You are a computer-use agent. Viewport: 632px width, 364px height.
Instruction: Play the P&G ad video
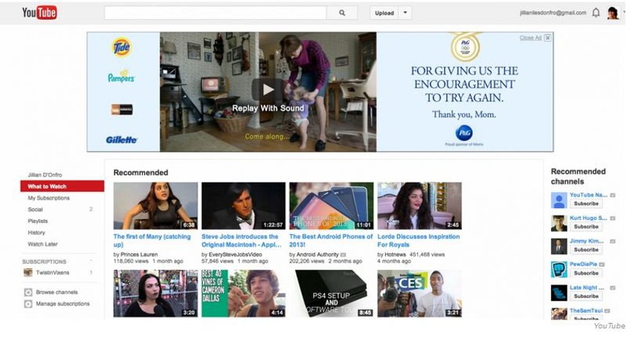pos(268,90)
